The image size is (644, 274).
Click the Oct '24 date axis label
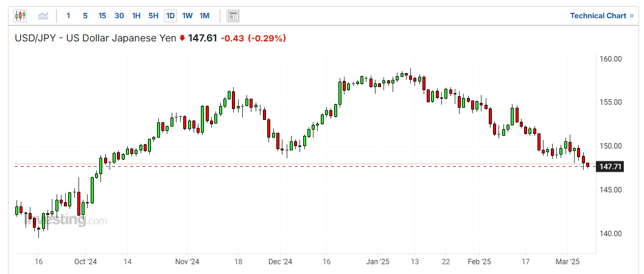coord(85,261)
